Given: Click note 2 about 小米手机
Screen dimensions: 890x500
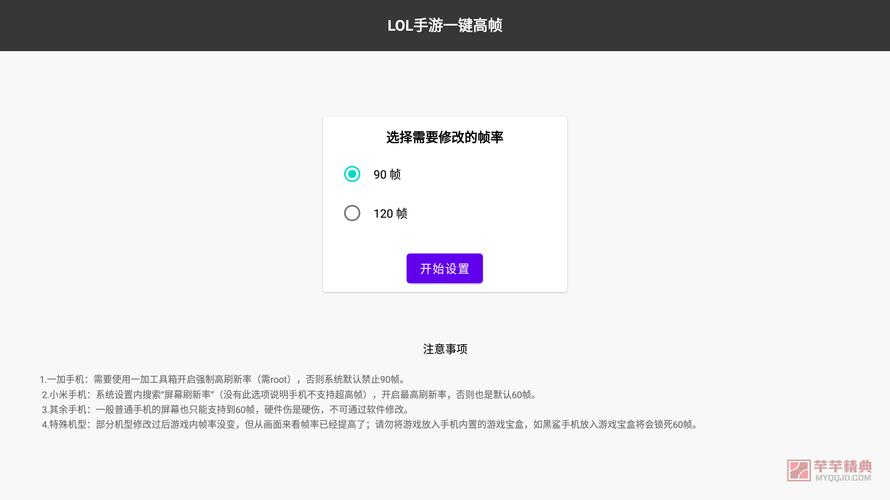Looking at the screenshot, I should tap(289, 394).
